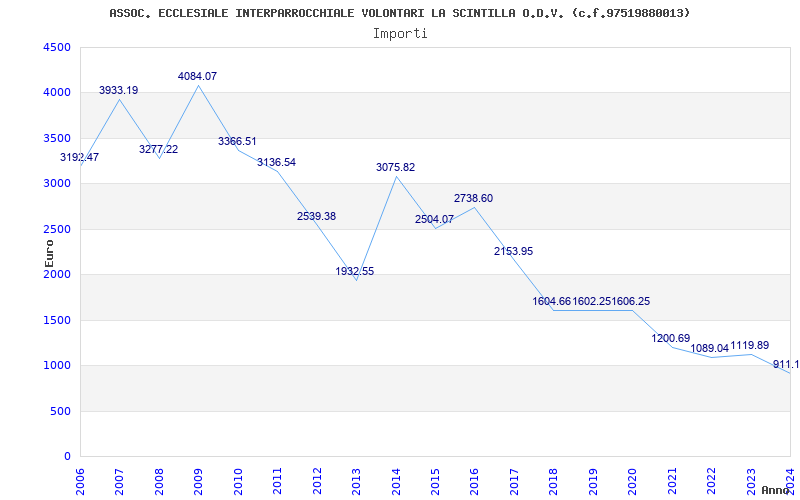Click the 1119.89 data label for 2023
The width and height of the screenshot is (800, 500).
[749, 345]
